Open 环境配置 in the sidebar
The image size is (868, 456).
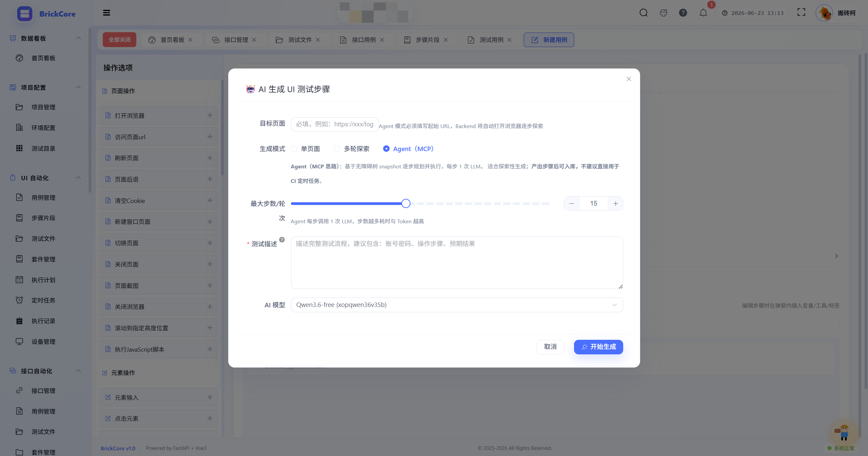tap(43, 128)
